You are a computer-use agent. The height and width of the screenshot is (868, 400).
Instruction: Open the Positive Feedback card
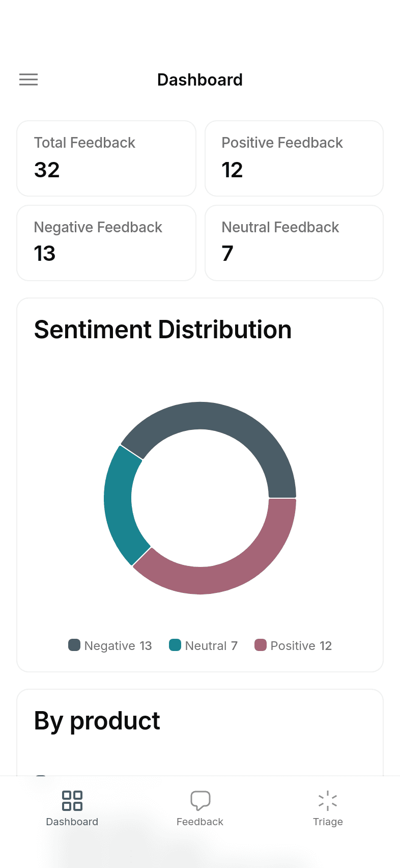coord(294,158)
